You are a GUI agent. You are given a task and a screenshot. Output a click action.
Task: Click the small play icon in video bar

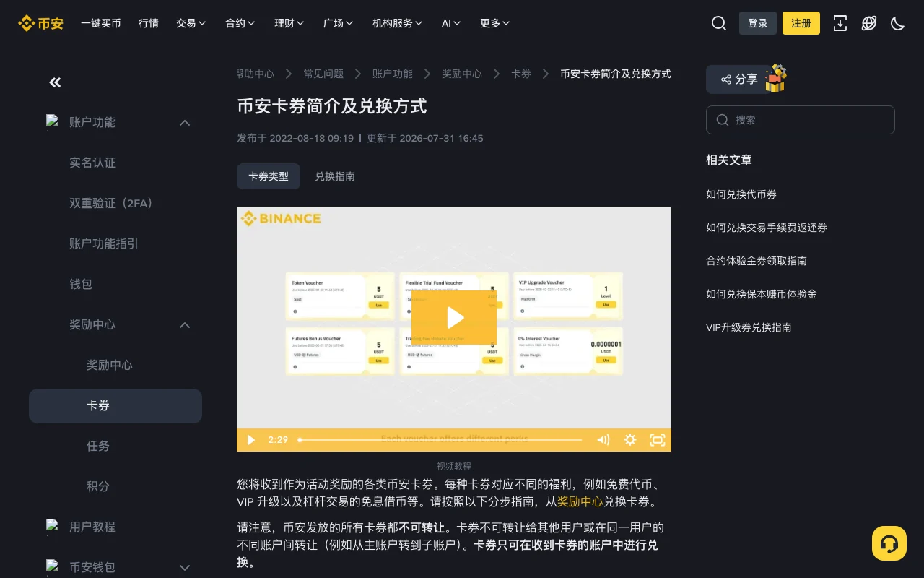(250, 439)
